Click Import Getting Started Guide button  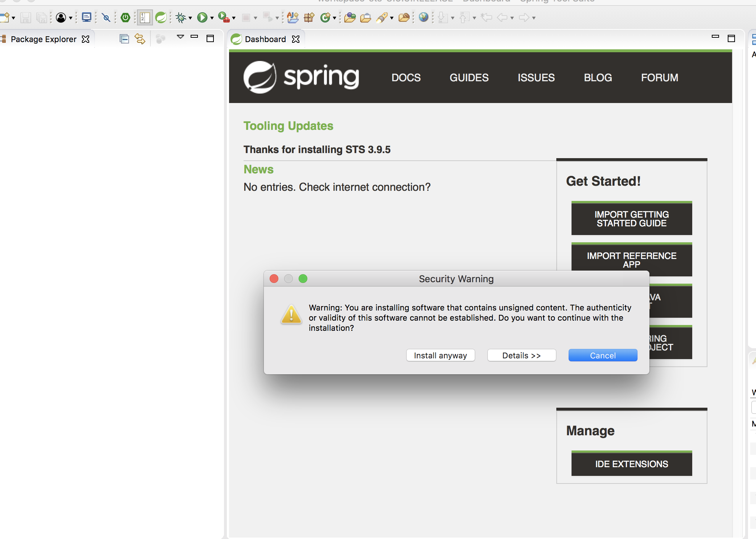coord(631,219)
